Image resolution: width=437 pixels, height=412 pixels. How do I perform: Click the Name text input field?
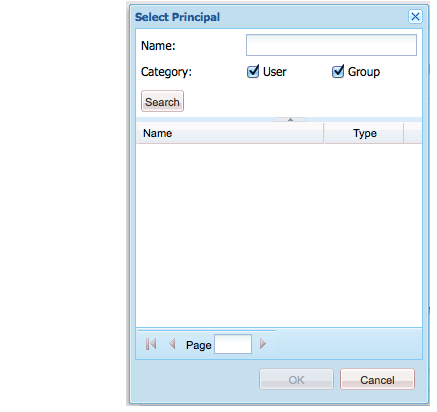[x=331, y=45]
